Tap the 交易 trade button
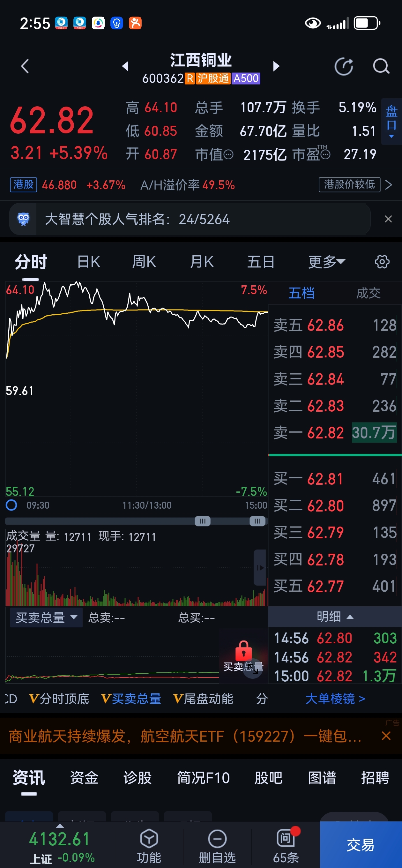Viewport: 402px width, 868px height. (361, 845)
